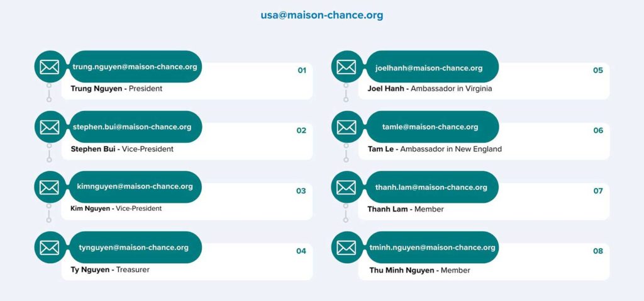Open the stephen.bui@maison-chance.org email address
The width and height of the screenshot is (644, 301).
(x=135, y=127)
